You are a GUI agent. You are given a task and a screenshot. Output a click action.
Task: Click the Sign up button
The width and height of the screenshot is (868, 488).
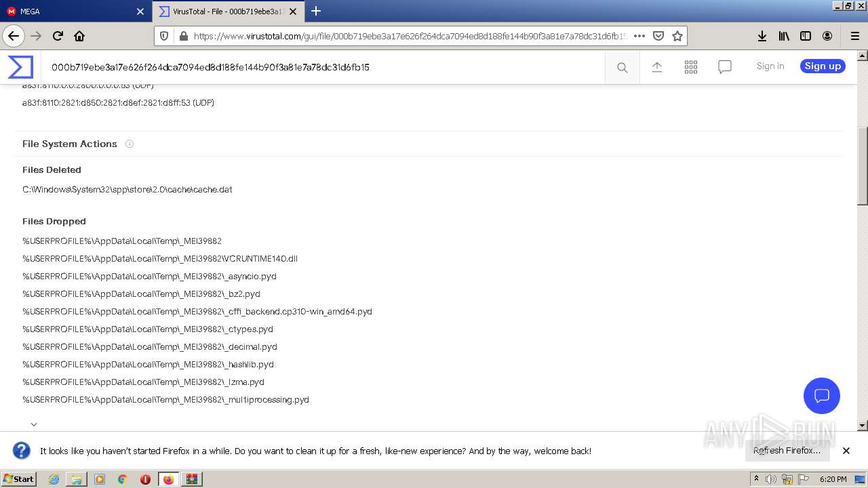pos(823,66)
